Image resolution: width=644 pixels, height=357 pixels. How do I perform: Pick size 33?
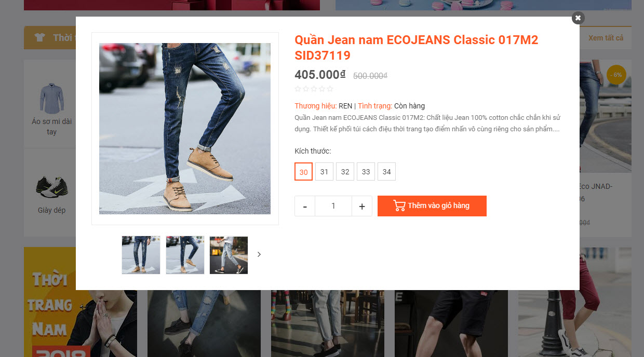pos(366,172)
